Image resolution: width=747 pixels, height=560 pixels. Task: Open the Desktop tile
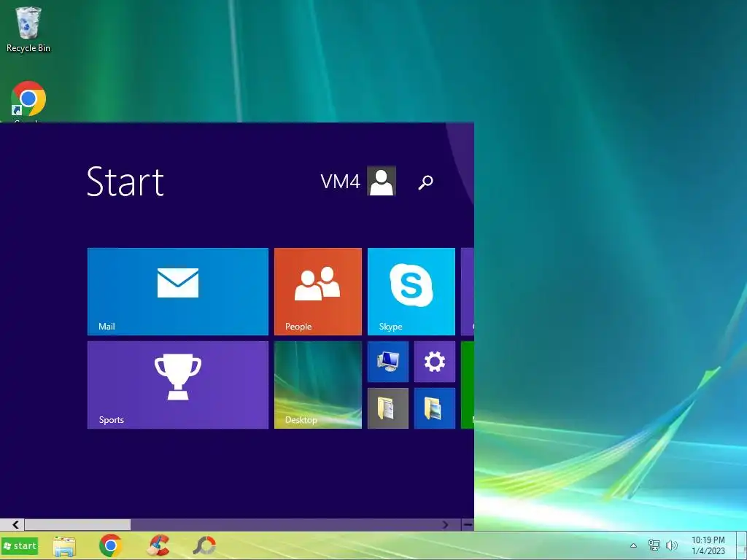(318, 385)
